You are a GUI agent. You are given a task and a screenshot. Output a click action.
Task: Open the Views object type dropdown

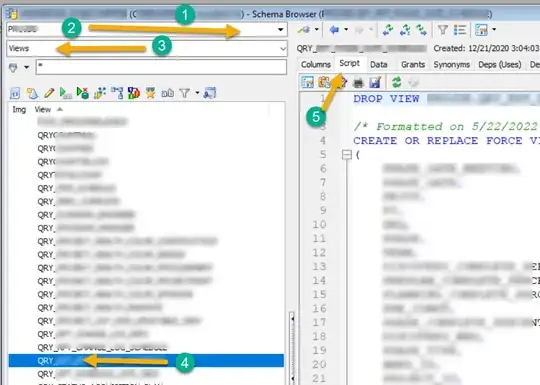tap(283, 49)
